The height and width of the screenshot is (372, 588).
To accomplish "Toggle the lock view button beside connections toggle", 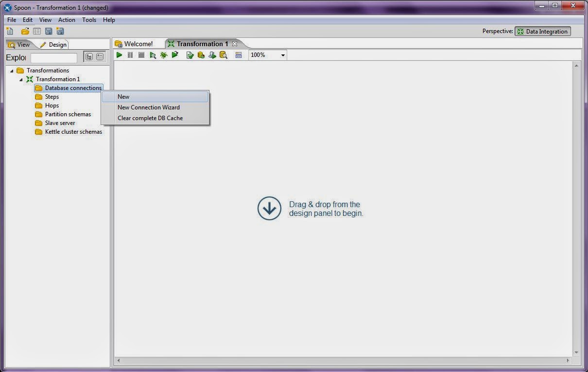I will [x=100, y=56].
